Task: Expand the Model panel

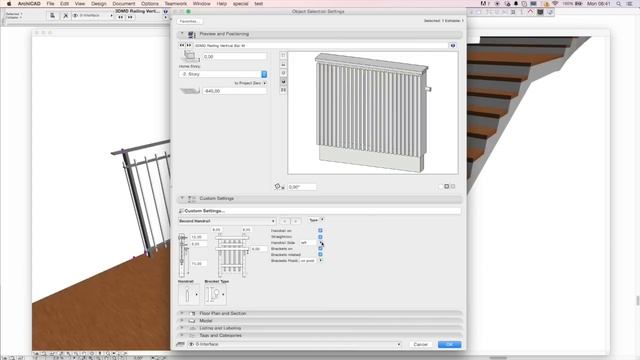Action: (182, 321)
